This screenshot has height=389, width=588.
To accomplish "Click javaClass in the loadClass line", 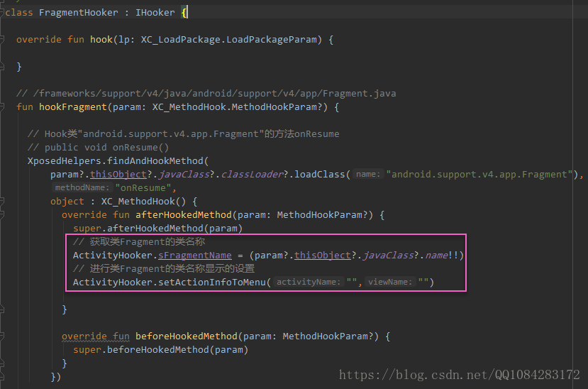I will pyautogui.click(x=184, y=175).
